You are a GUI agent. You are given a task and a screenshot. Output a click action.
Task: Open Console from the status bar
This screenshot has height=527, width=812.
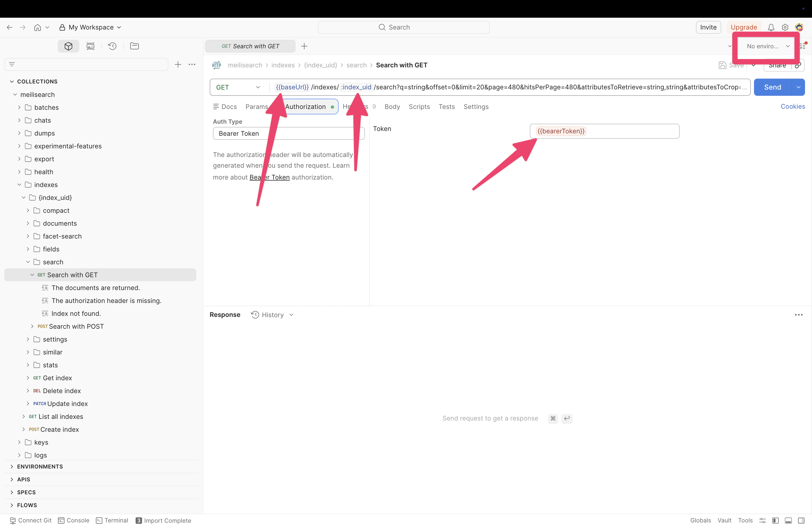(x=73, y=520)
